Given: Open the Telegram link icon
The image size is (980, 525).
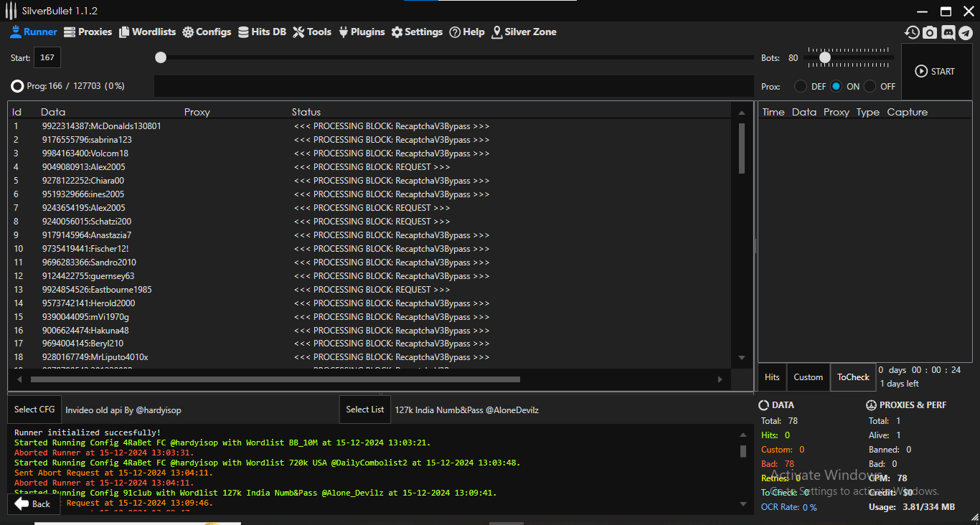Looking at the screenshot, I should [966, 32].
